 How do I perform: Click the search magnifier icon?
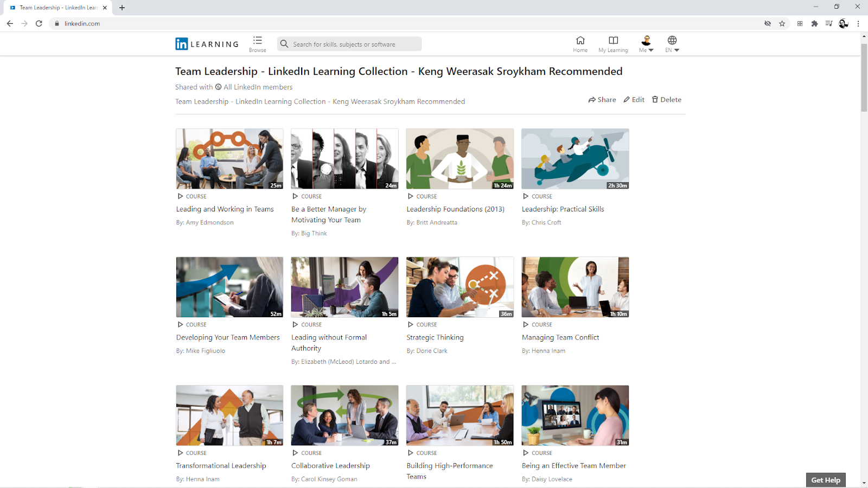(284, 44)
